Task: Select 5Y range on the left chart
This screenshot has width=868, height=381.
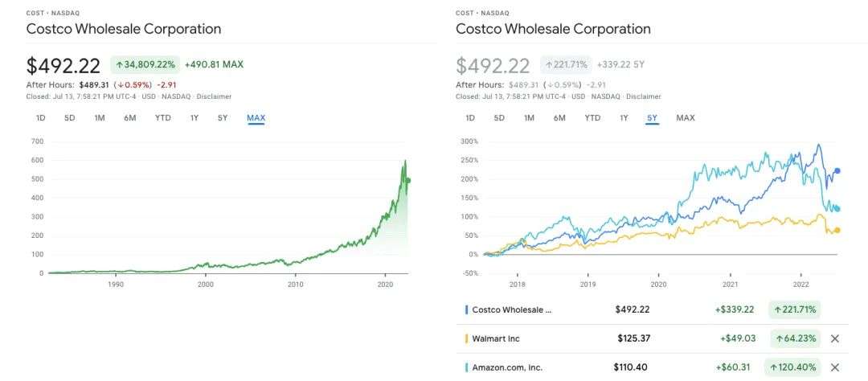Action: 223,118
